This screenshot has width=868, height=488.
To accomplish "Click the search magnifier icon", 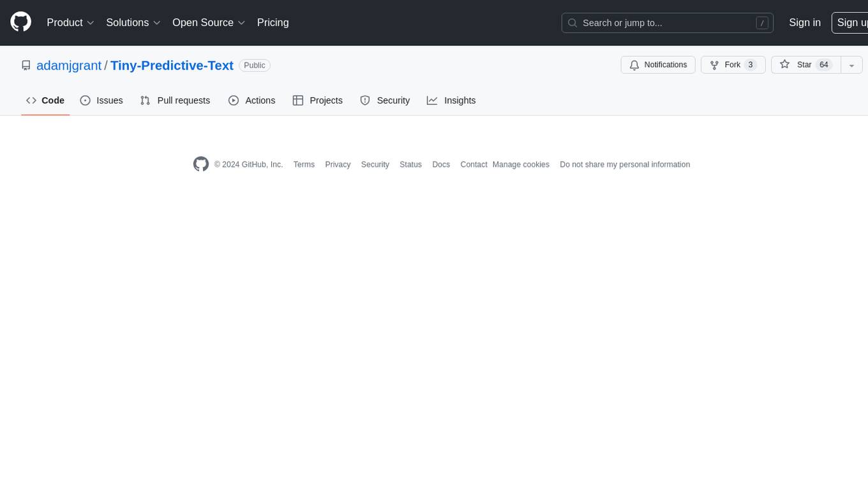I will 572,23.
